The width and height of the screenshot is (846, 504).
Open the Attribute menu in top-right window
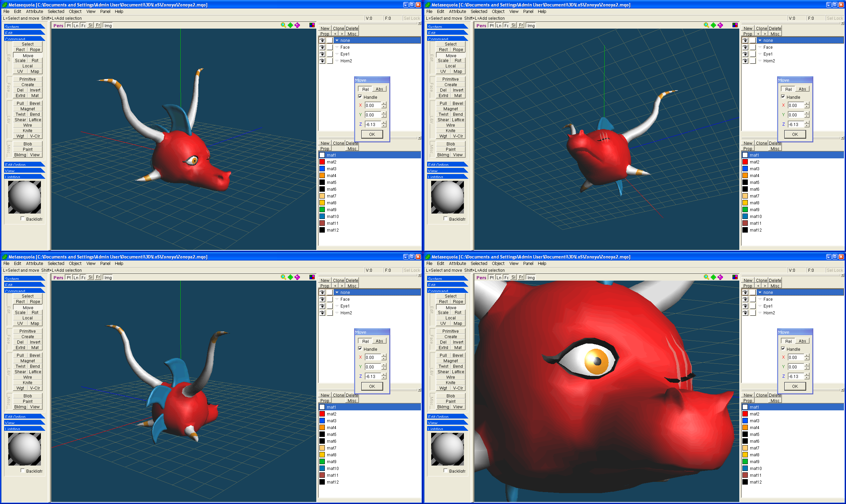pos(457,12)
